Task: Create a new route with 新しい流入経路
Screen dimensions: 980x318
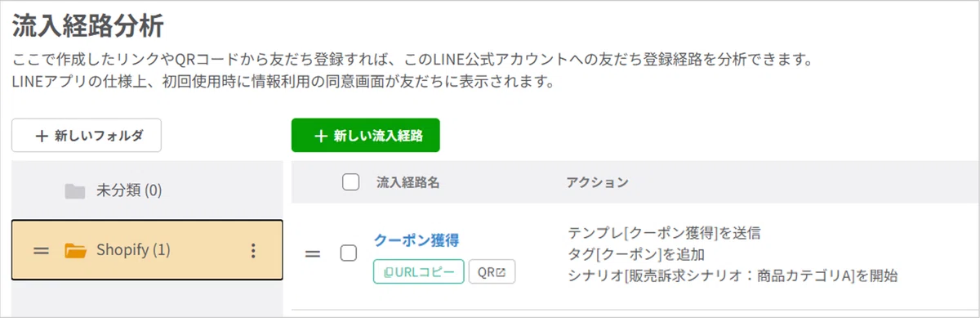Action: [366, 136]
